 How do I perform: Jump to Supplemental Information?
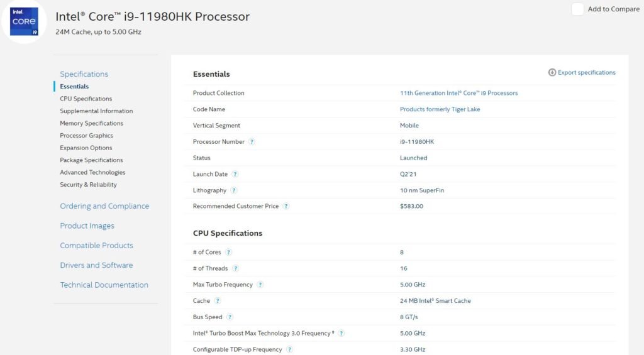point(96,111)
